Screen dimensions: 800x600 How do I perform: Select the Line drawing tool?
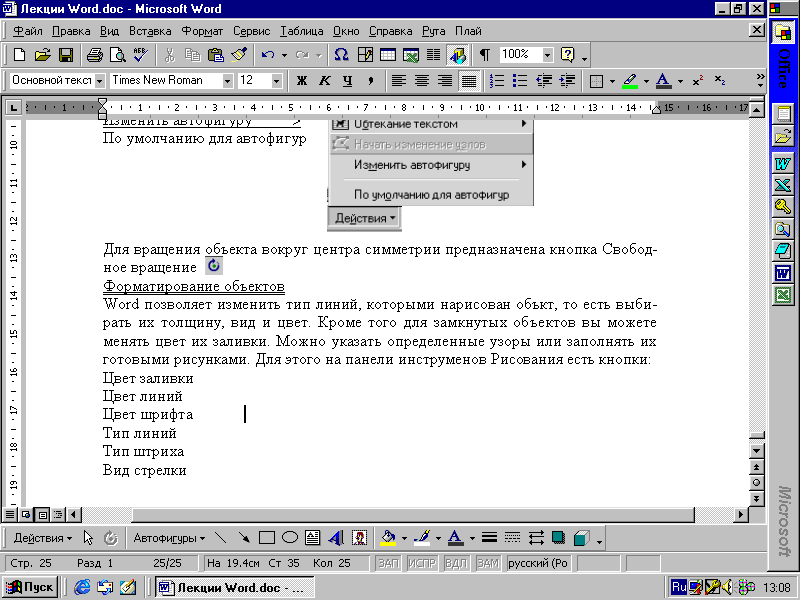click(220, 538)
